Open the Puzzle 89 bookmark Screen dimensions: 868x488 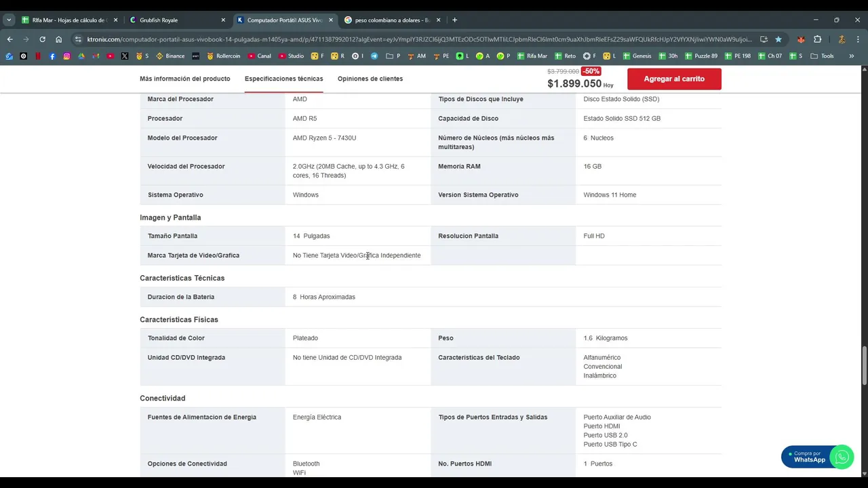701,56
